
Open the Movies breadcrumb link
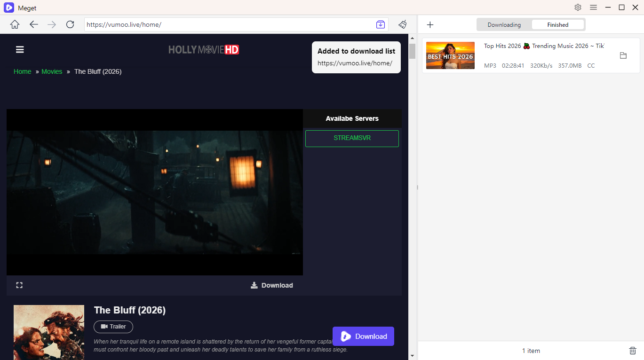pyautogui.click(x=52, y=71)
